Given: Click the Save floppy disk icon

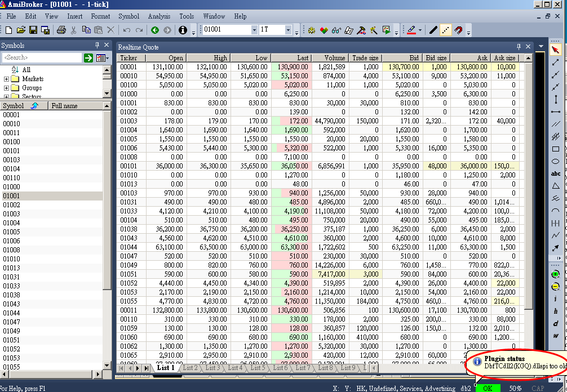Looking at the screenshot, I should coord(33,30).
